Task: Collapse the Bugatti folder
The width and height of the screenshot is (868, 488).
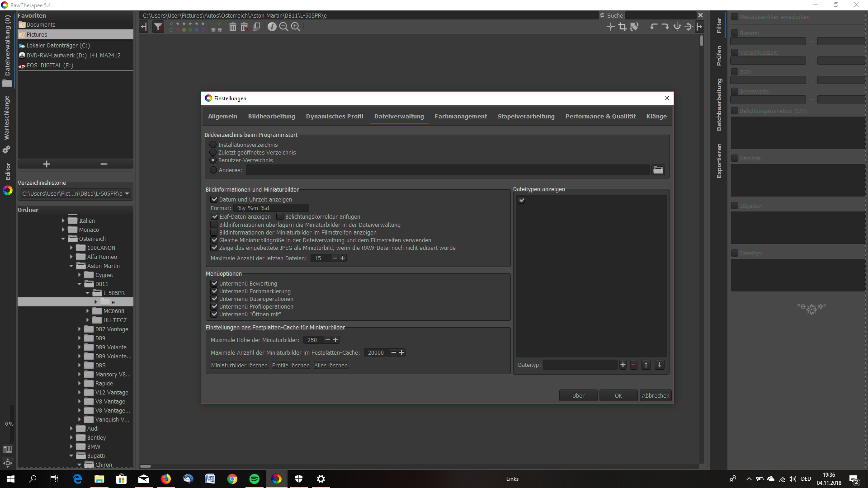Action: pyautogui.click(x=71, y=455)
